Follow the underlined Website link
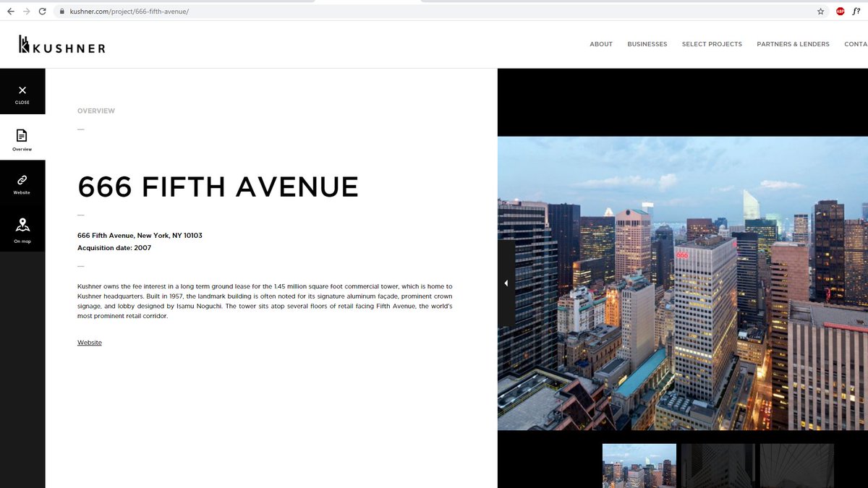The image size is (868, 488). click(x=90, y=343)
